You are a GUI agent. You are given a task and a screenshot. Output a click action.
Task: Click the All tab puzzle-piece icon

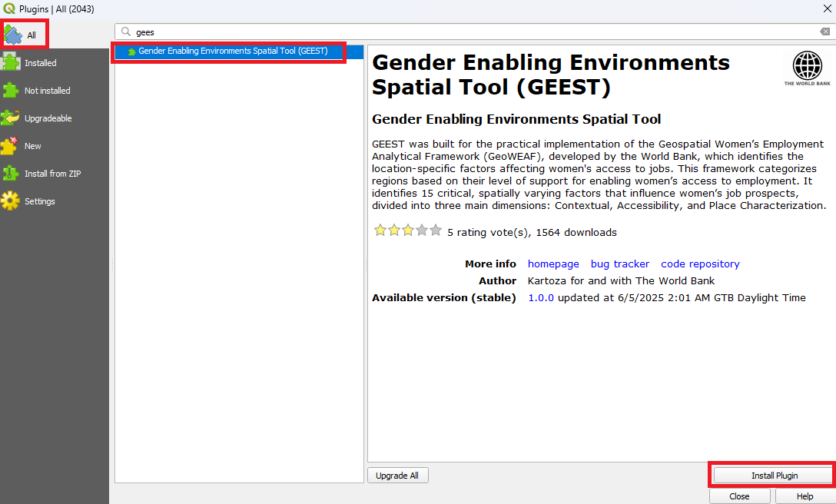click(x=13, y=35)
